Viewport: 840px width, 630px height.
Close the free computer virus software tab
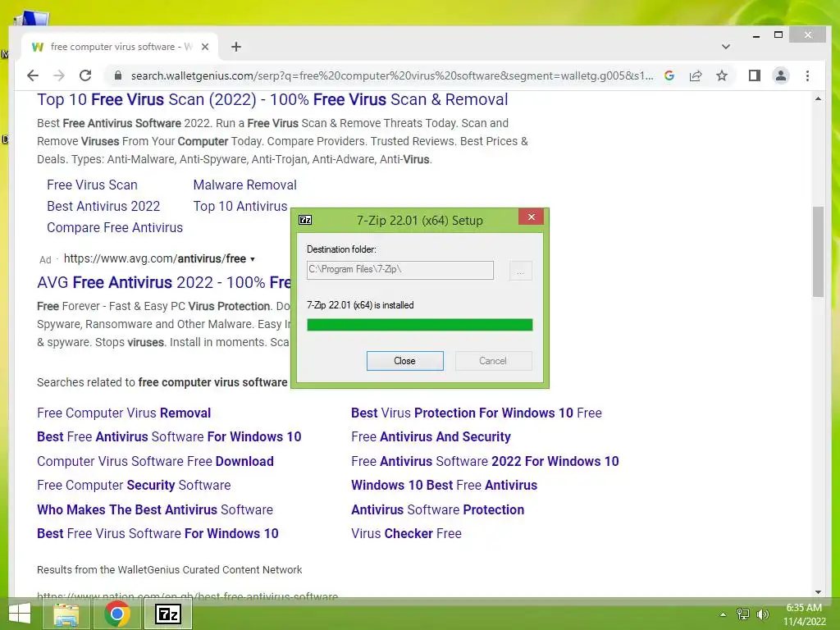click(204, 47)
